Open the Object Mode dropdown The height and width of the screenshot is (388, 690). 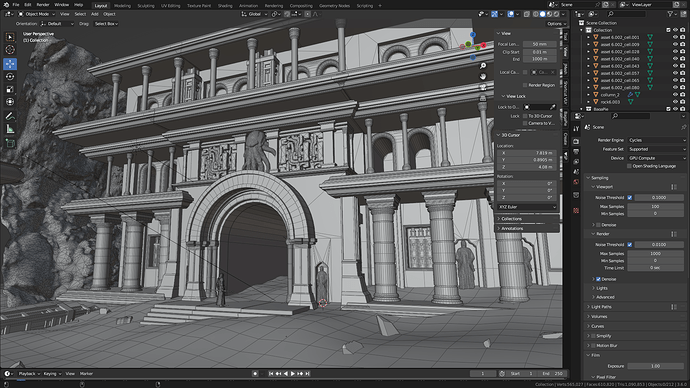pyautogui.click(x=37, y=14)
